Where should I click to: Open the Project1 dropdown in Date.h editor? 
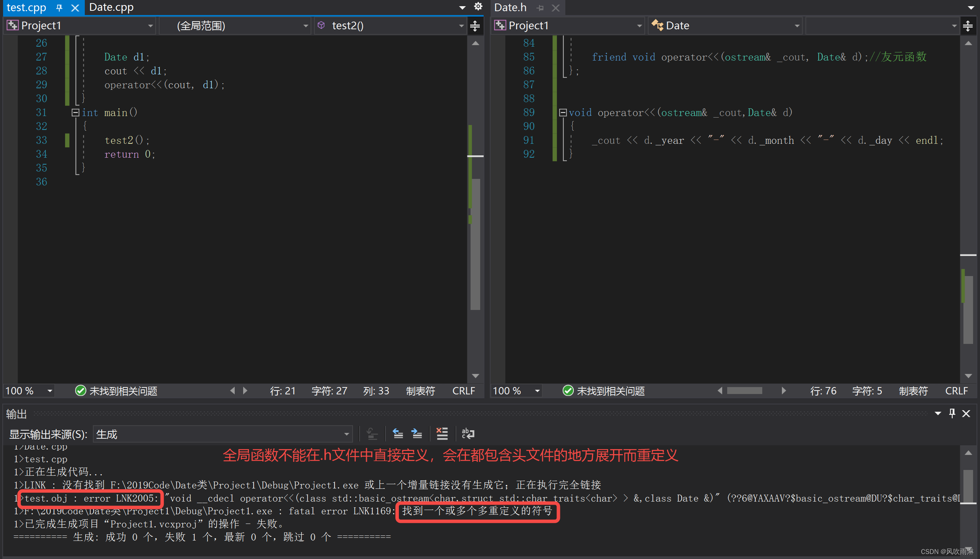[x=568, y=26]
